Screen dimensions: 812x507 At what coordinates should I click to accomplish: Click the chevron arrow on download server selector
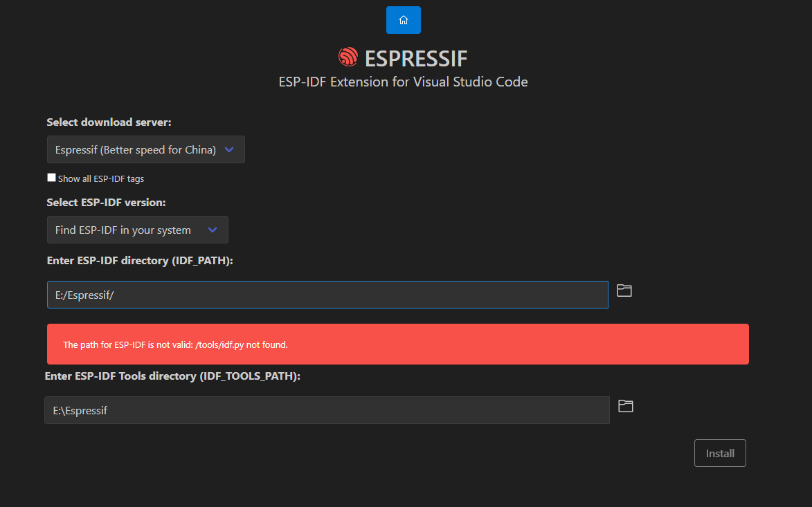click(x=229, y=149)
